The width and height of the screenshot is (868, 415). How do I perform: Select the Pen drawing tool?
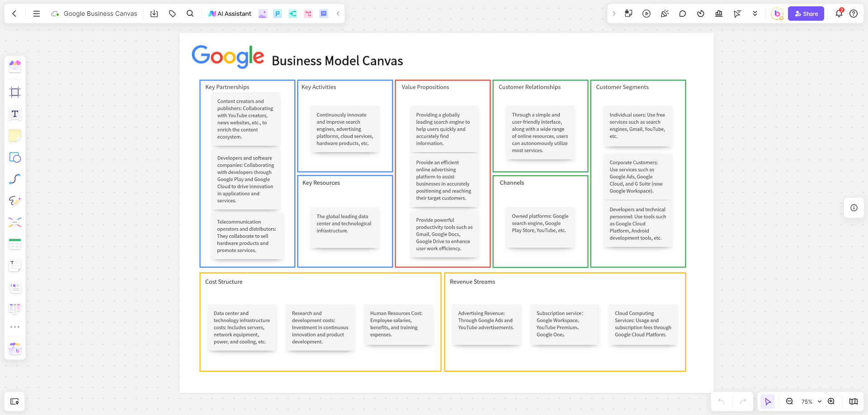(15, 201)
